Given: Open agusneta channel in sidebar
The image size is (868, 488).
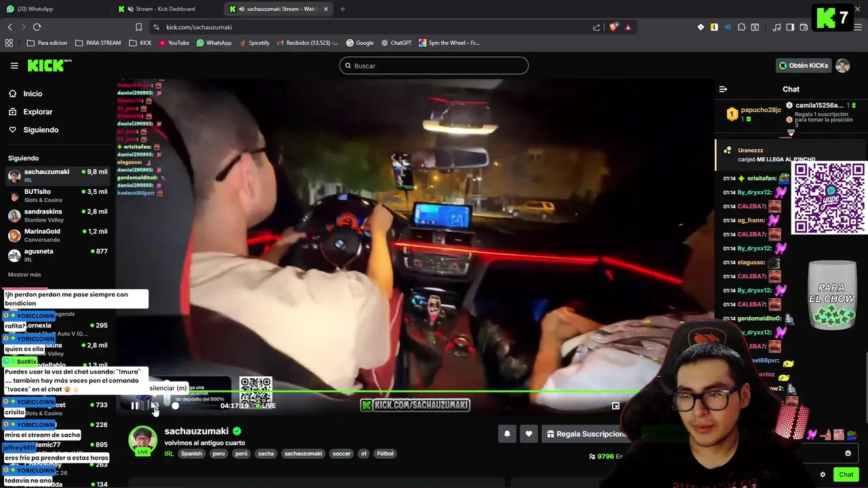Looking at the screenshot, I should click(x=58, y=255).
